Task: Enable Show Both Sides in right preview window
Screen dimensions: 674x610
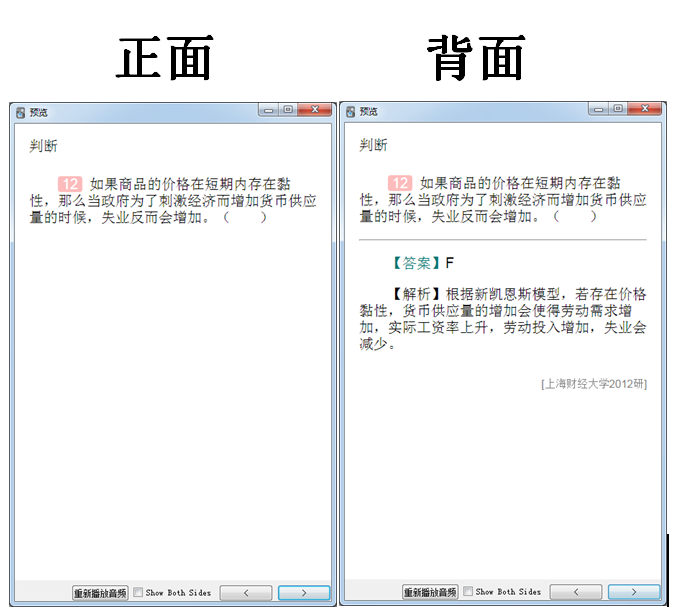Action: pyautogui.click(x=468, y=592)
